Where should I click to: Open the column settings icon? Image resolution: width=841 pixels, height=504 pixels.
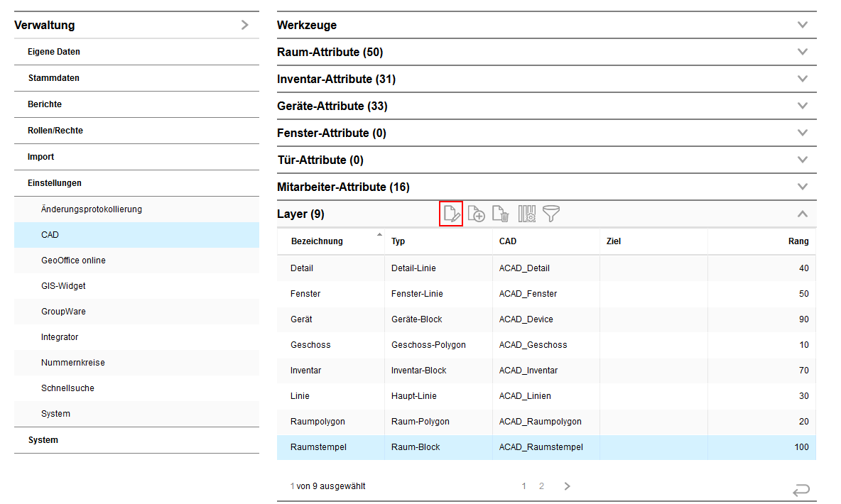coord(526,214)
